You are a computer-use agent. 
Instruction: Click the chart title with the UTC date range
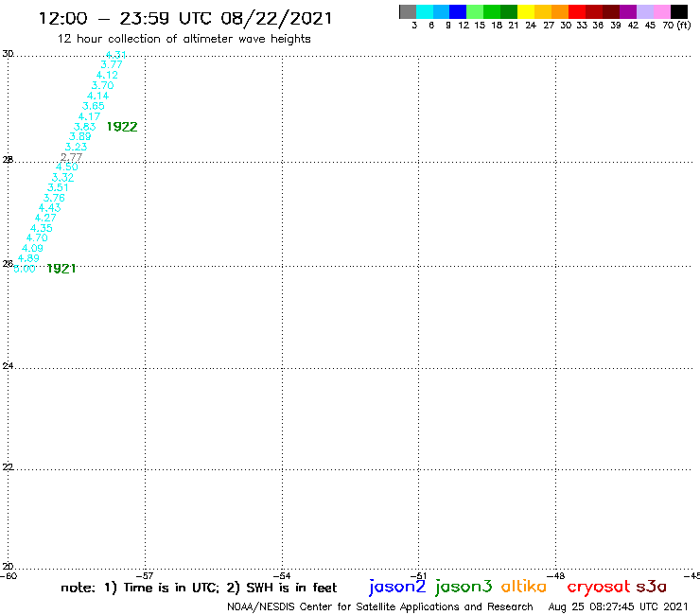click(185, 19)
